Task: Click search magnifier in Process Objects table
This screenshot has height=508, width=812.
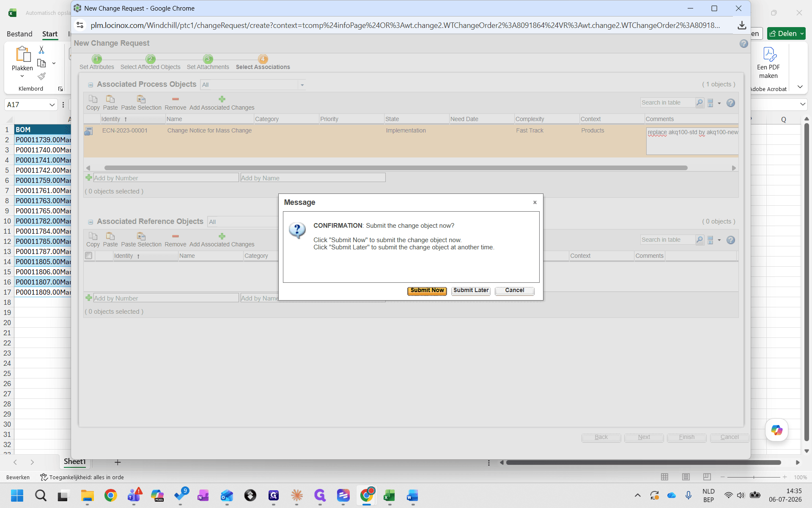Action: (x=700, y=102)
